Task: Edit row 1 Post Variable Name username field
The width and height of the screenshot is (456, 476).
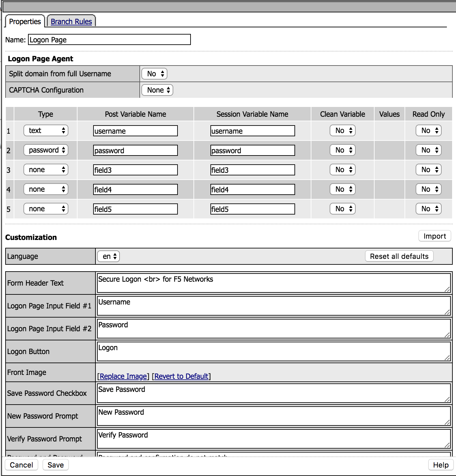Action: tap(135, 131)
